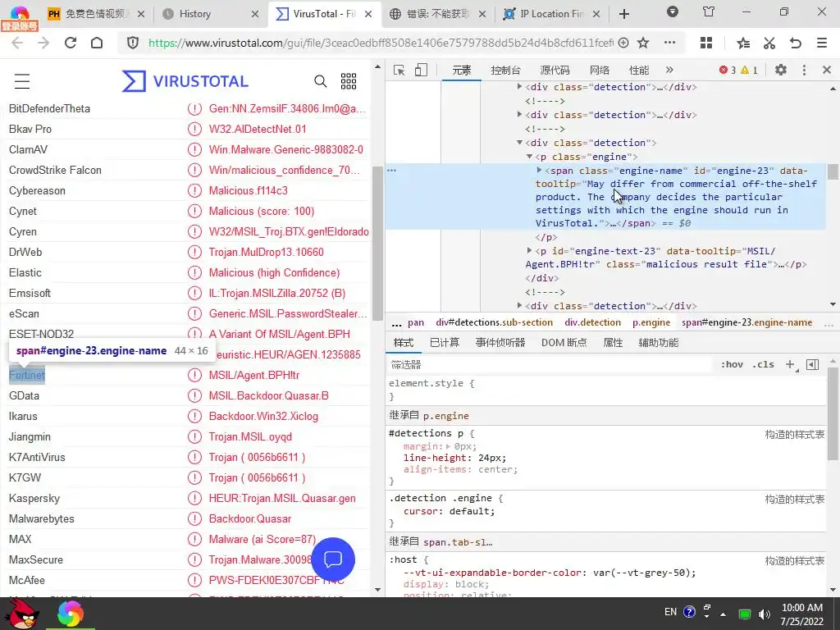Show more DevTools tabs chevron

coord(669,70)
